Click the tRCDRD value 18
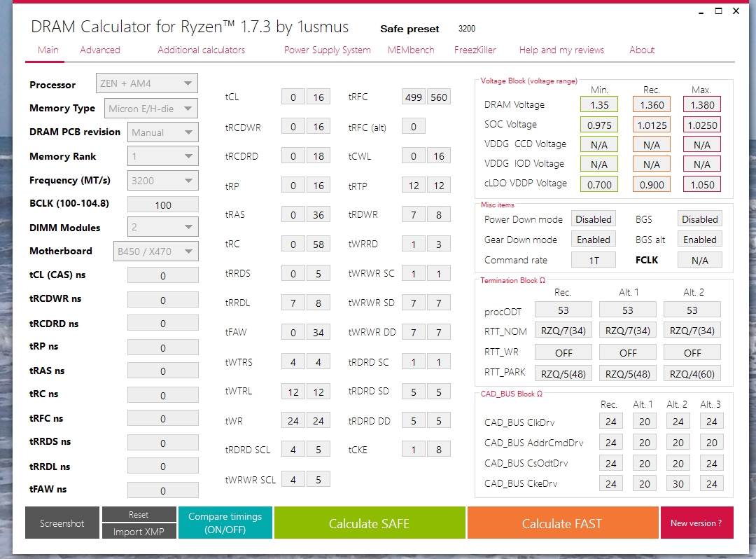 (x=318, y=156)
